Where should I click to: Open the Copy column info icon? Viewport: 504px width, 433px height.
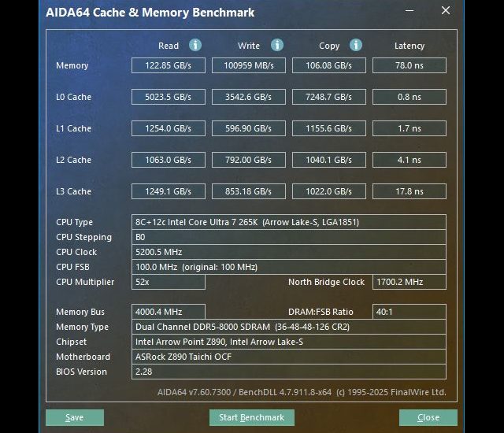point(356,46)
